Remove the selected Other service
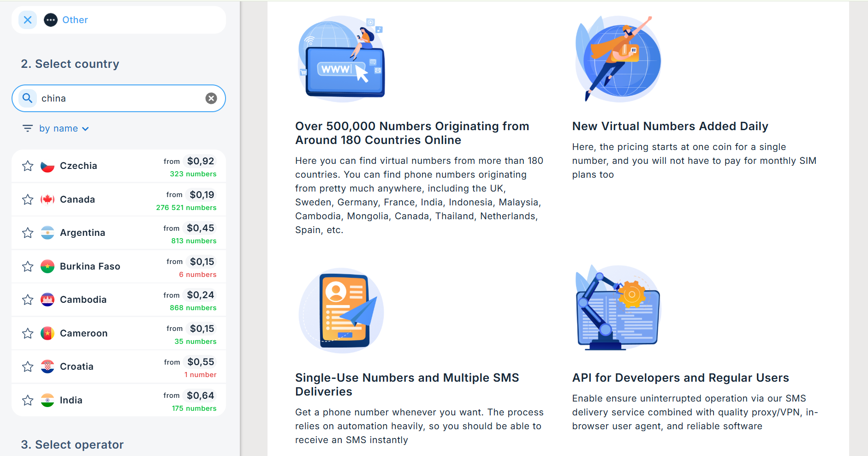 point(28,20)
